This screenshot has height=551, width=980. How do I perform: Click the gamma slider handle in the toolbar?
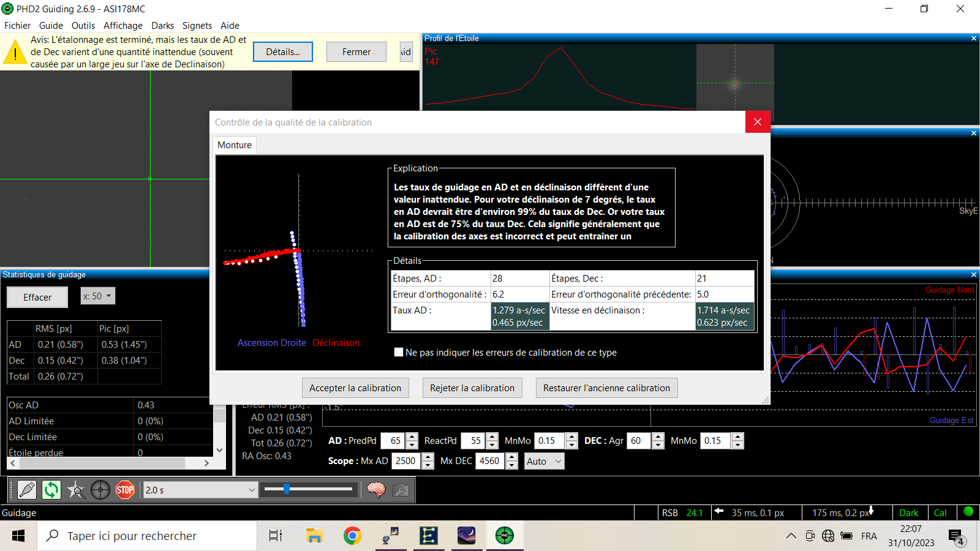pos(287,489)
